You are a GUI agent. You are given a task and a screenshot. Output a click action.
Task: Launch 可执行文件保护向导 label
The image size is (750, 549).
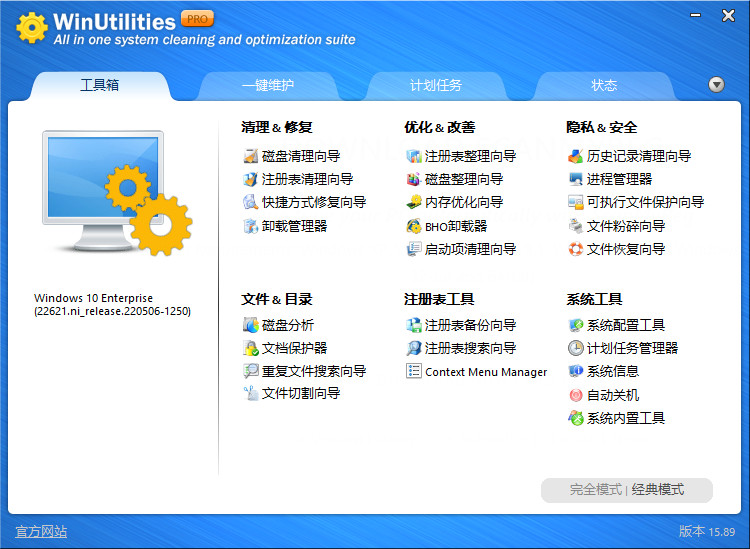(x=645, y=202)
